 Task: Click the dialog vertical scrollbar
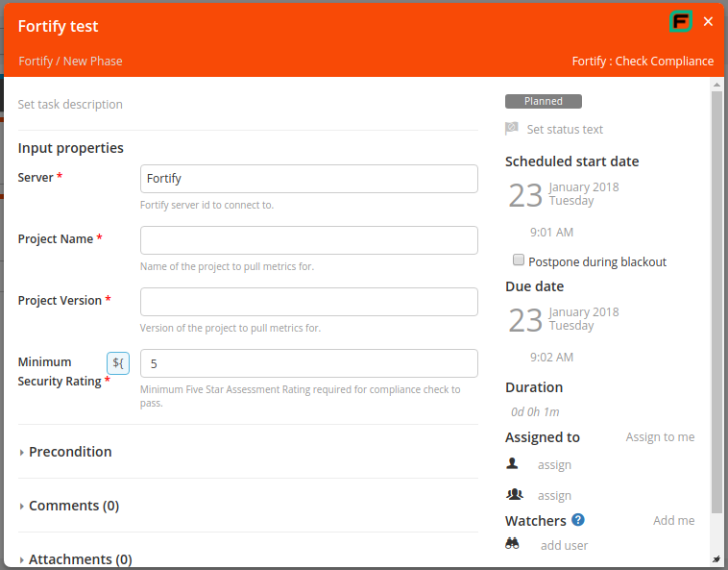click(716, 302)
